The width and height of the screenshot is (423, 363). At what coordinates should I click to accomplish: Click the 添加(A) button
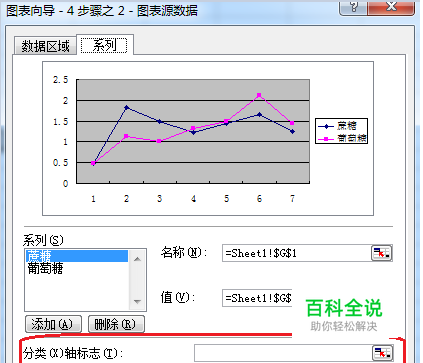click(x=53, y=324)
